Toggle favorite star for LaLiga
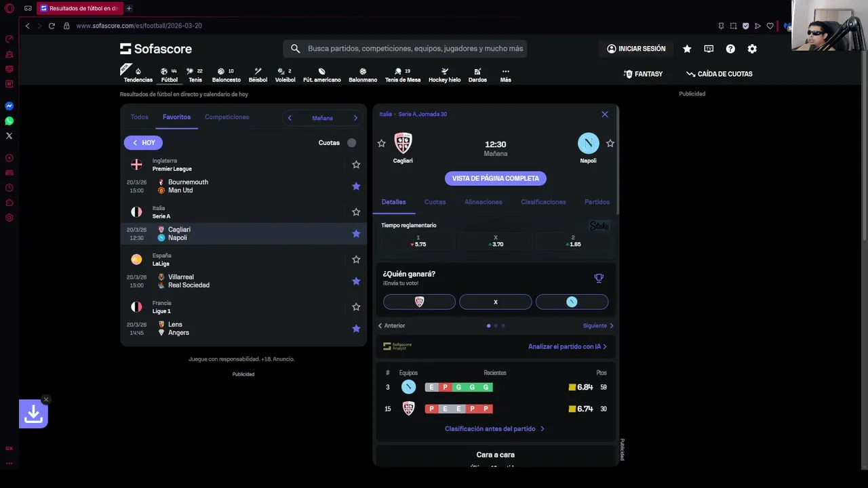 tap(356, 260)
